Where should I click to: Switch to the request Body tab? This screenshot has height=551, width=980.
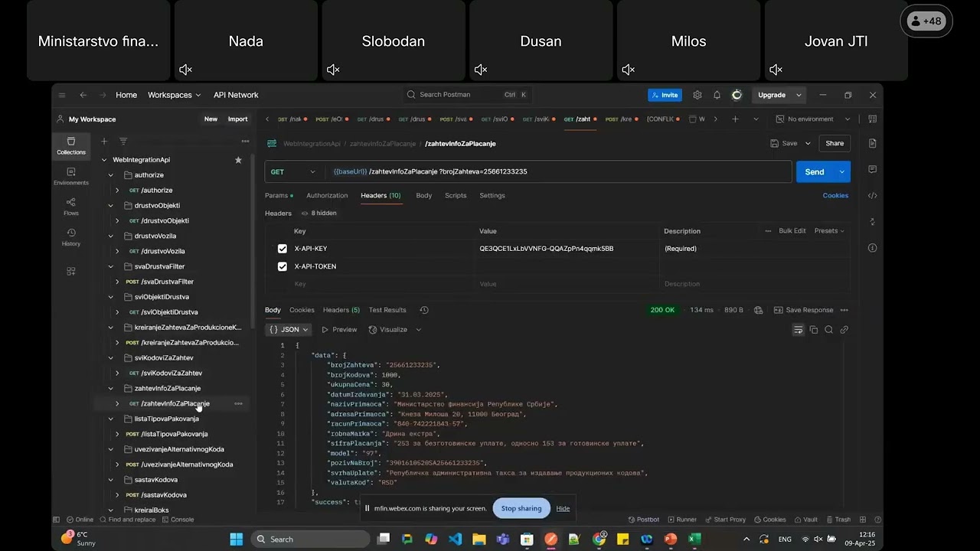[424, 196]
